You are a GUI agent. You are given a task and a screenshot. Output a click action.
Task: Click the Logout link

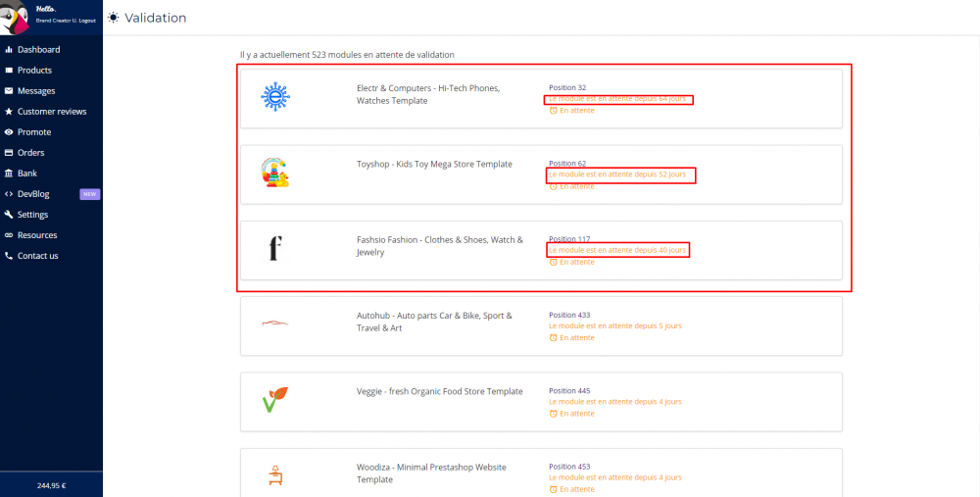click(x=86, y=20)
